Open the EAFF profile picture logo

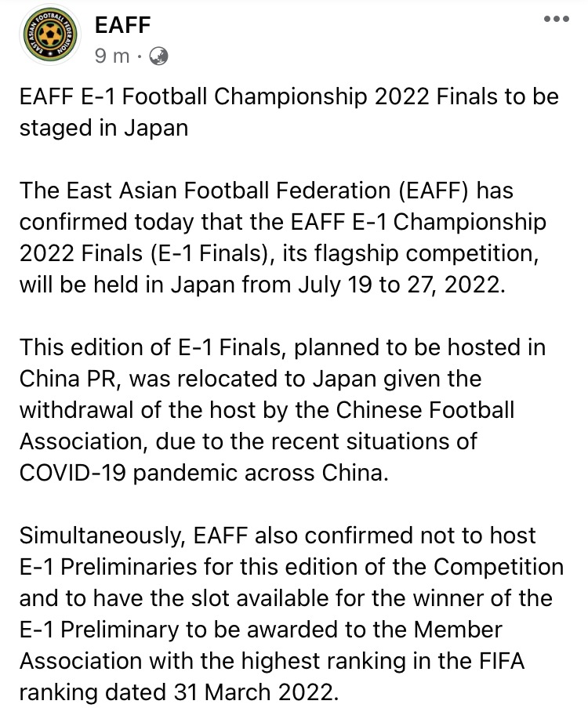click(51, 34)
